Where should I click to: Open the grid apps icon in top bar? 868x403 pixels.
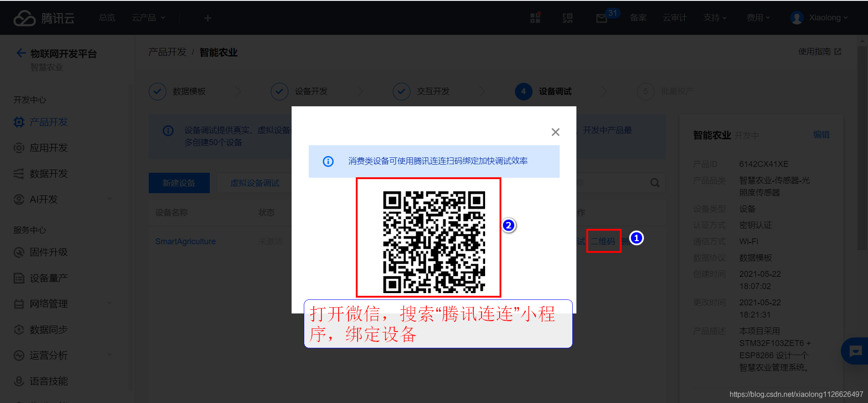click(x=535, y=18)
